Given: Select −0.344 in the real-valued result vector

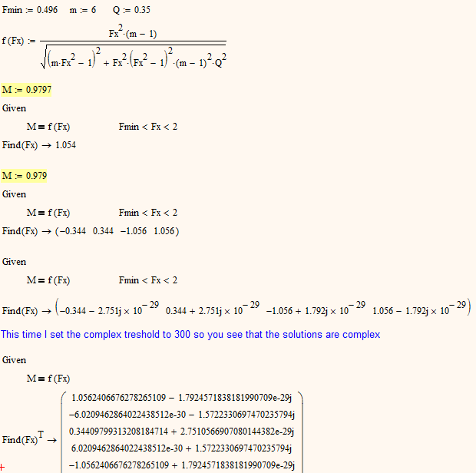Looking at the screenshot, I should point(73,231).
